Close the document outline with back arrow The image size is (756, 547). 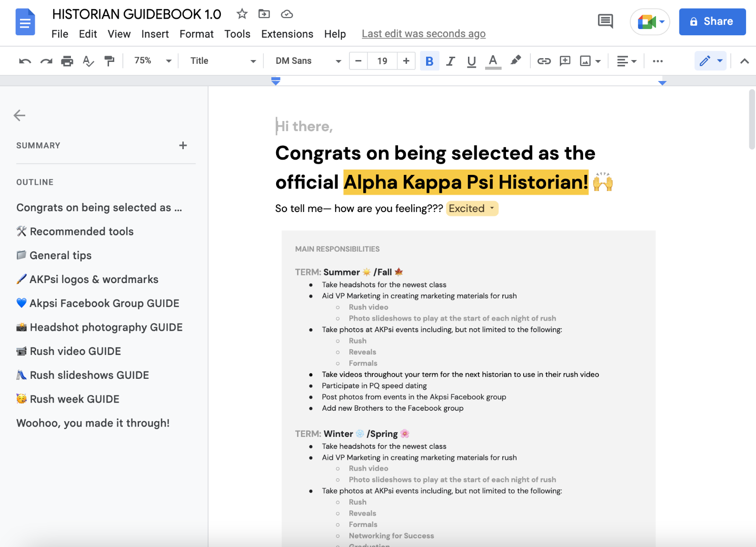[x=20, y=115]
